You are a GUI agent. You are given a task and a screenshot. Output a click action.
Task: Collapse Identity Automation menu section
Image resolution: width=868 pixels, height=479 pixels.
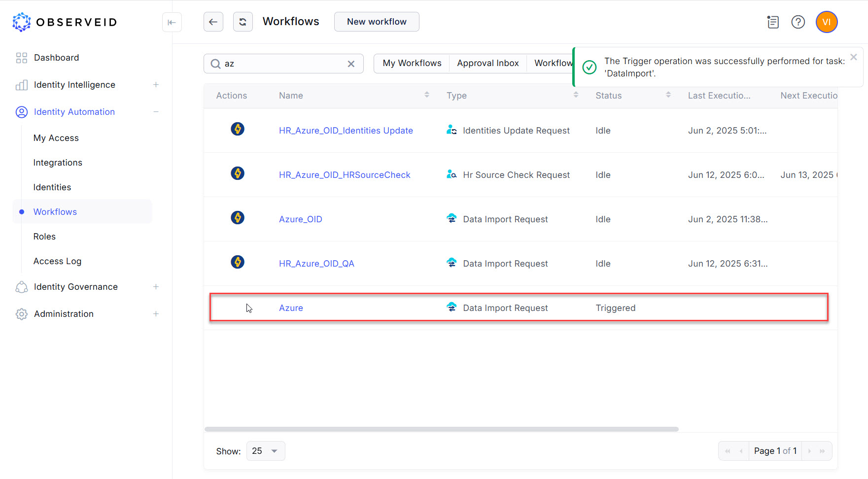156,112
